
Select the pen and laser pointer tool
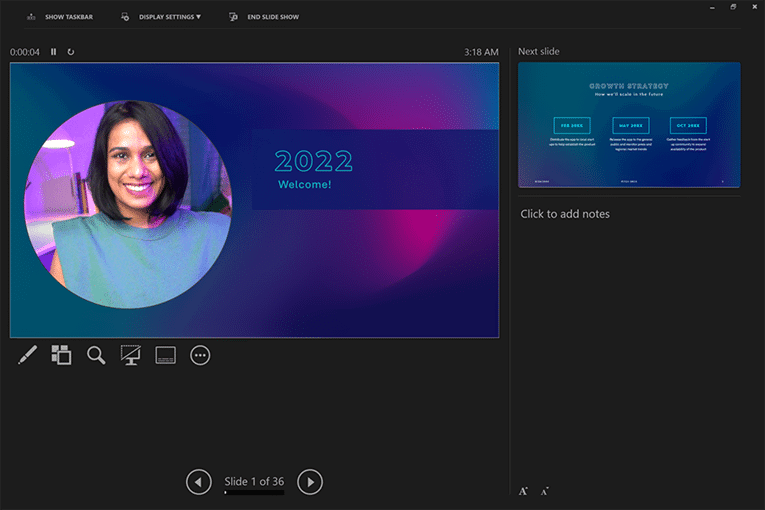(27, 355)
